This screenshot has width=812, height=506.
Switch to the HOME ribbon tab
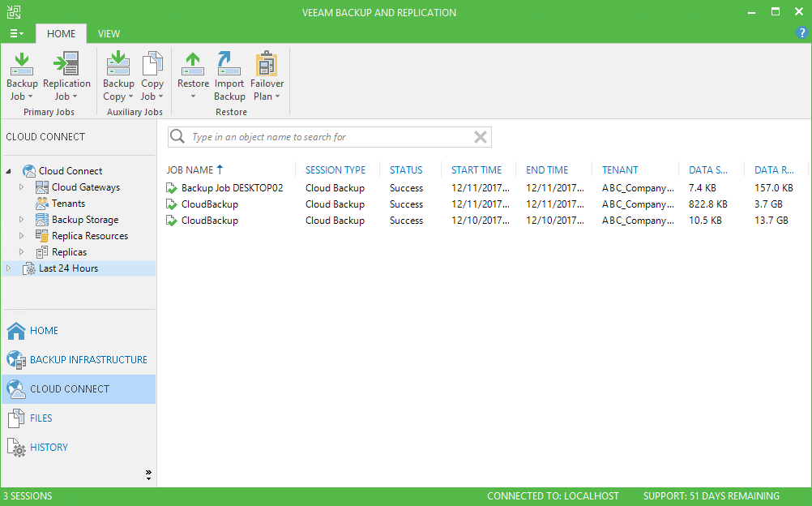pos(61,34)
